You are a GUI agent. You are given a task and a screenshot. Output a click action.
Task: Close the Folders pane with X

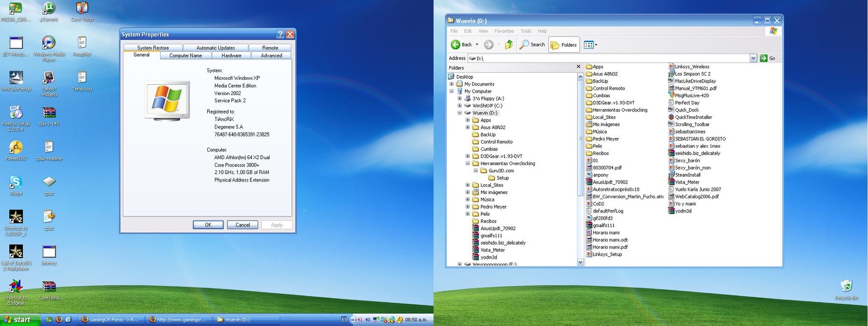(578, 66)
